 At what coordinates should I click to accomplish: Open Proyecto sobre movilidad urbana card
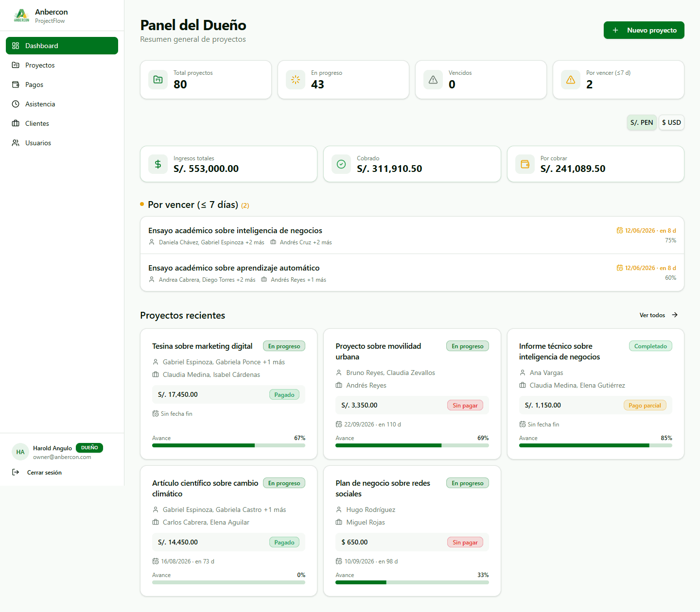pyautogui.click(x=412, y=394)
